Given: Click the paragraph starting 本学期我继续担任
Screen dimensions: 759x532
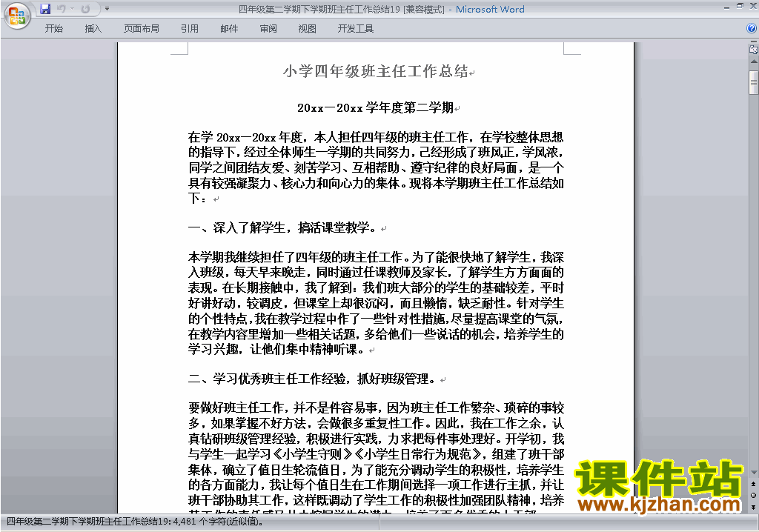Looking at the screenshot, I should coord(376,303).
